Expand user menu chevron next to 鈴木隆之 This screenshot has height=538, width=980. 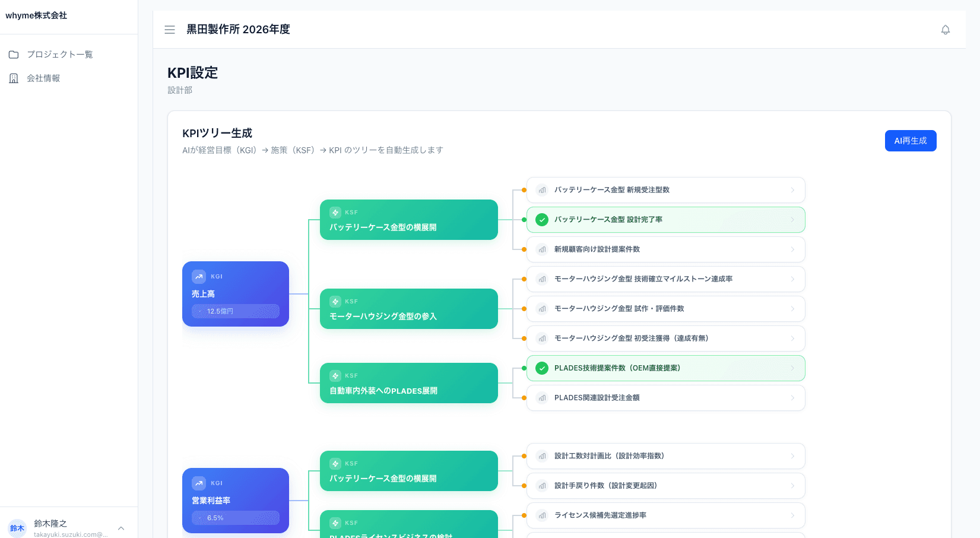point(121,528)
